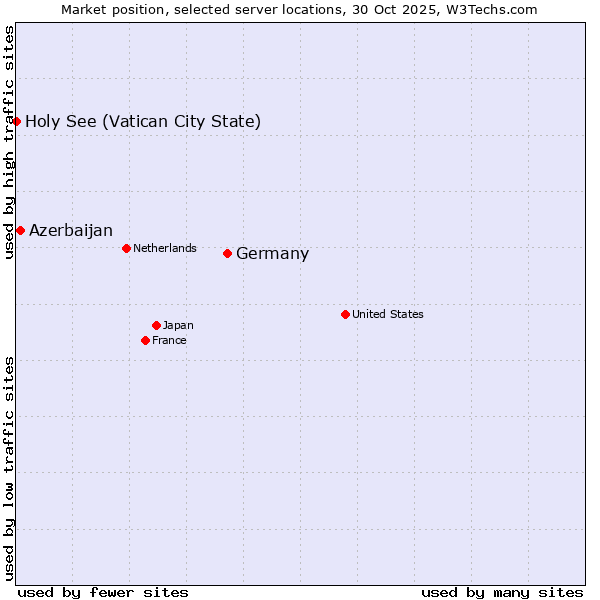Screen dimensions: 600x600
Task: Click the 'used by high traffic sites' axis label
Action: point(9,142)
